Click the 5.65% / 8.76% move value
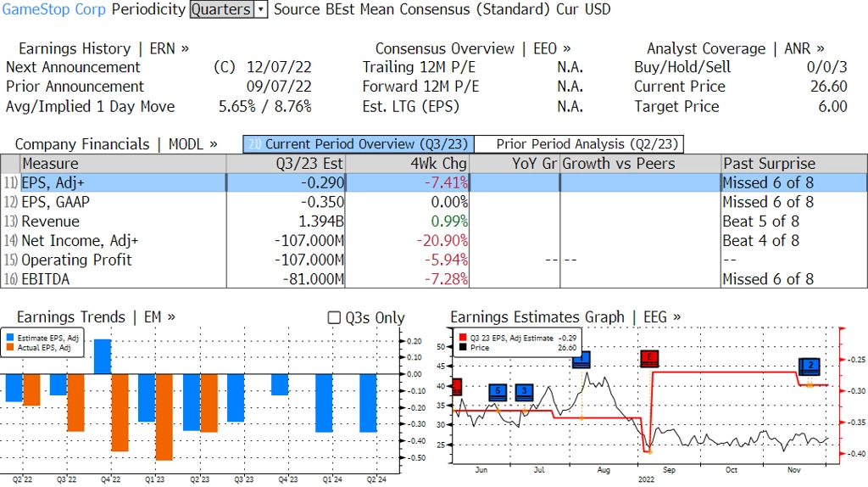Image resolution: width=868 pixels, height=487 pixels. 265,106
